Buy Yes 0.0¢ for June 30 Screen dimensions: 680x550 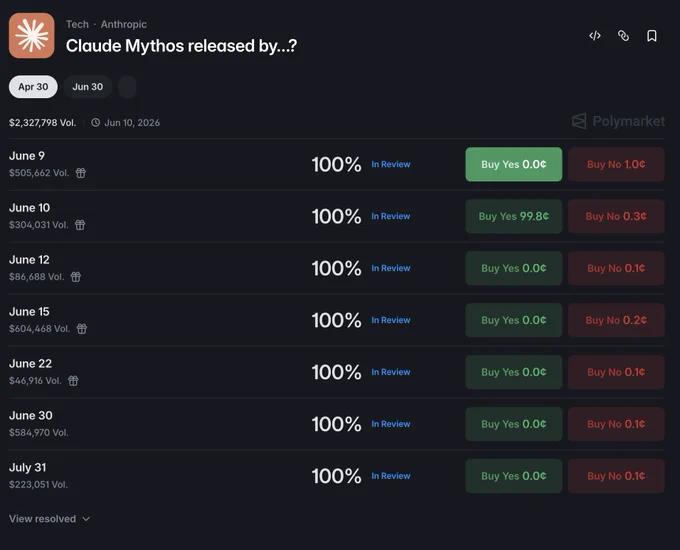coord(513,424)
